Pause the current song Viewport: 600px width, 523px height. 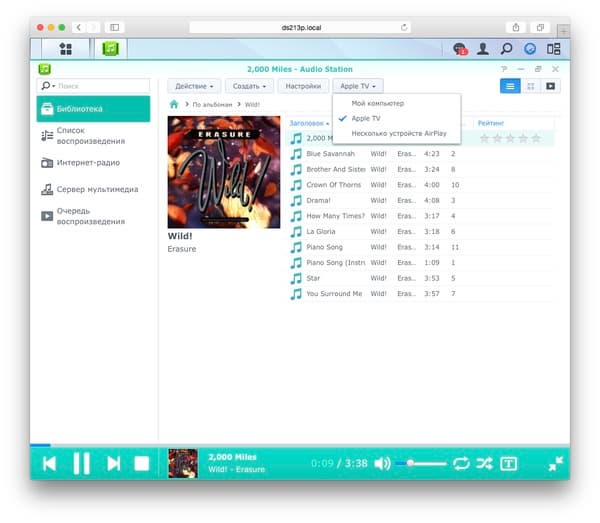[82, 464]
